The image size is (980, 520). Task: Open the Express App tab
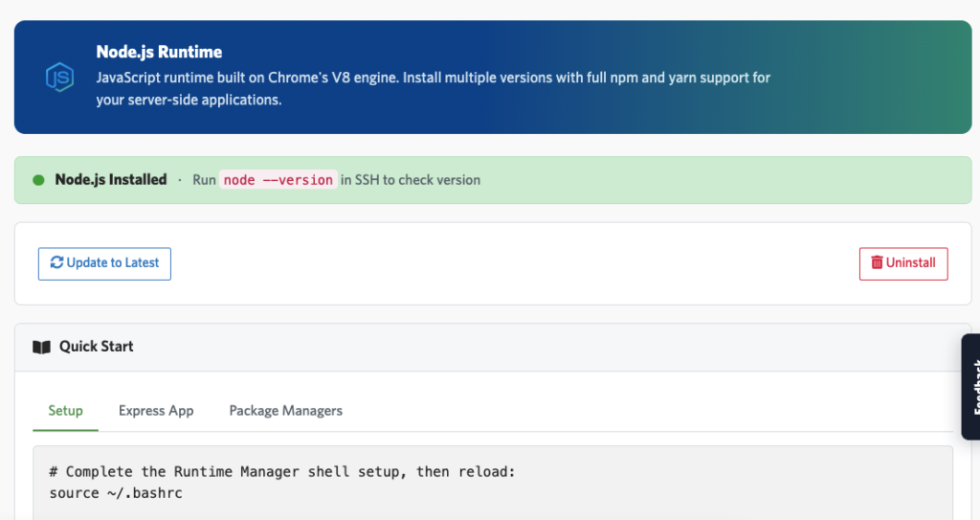coord(156,411)
